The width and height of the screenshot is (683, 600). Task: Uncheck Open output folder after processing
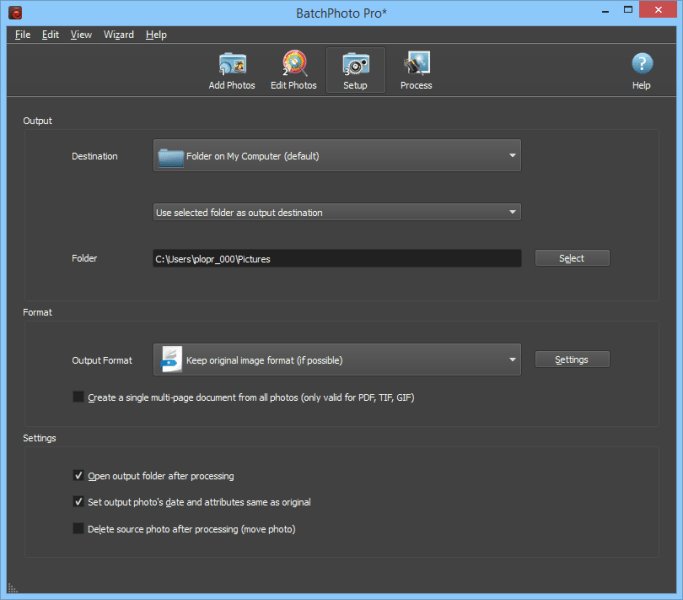[x=78, y=475]
